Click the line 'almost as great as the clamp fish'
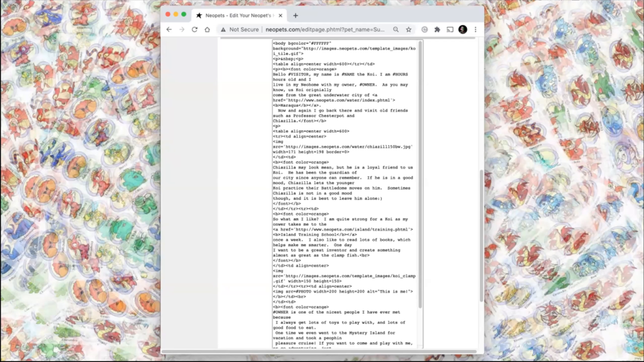Viewport: 644px width, 362px height. pos(321,255)
